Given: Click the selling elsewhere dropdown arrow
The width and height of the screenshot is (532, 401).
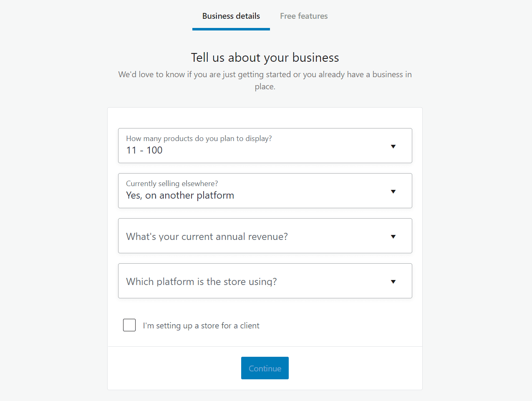Looking at the screenshot, I should coord(393,191).
